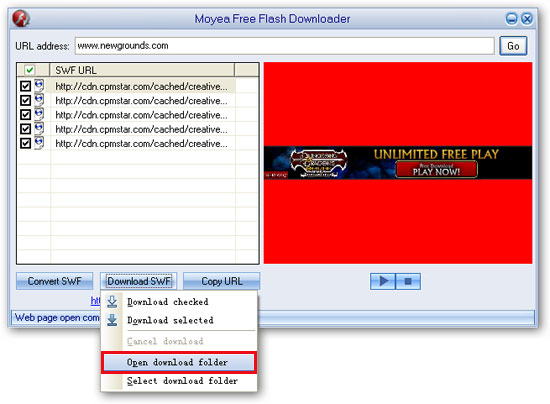Click the Moyea red flash logo icon
The image size is (550, 404).
(21, 19)
